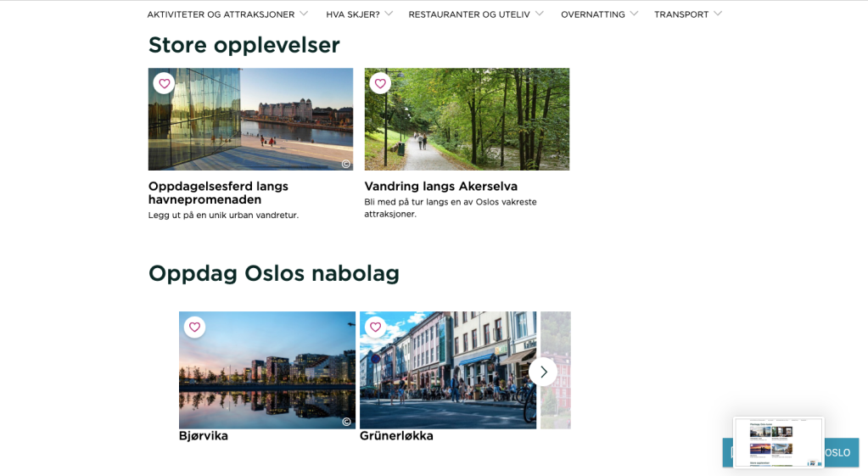Open the Hva skjer? dropdown arrow
Image resolution: width=868 pixels, height=476 pixels.
coord(389,14)
